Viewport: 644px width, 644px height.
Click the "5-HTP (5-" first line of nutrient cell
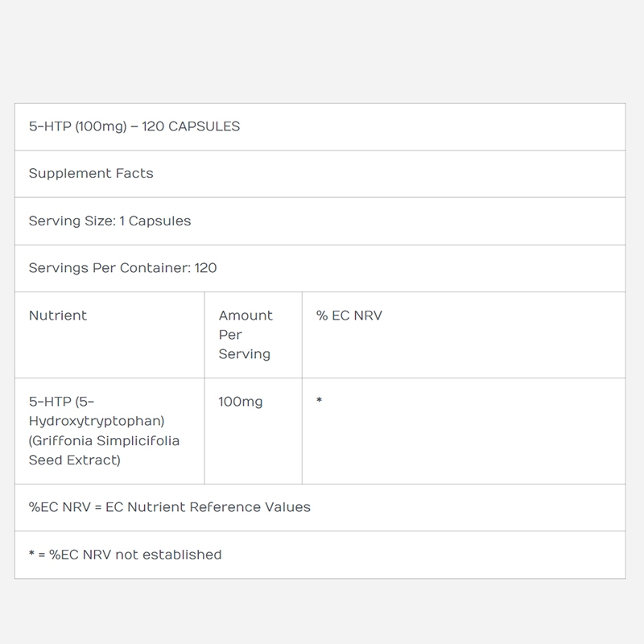(x=62, y=402)
